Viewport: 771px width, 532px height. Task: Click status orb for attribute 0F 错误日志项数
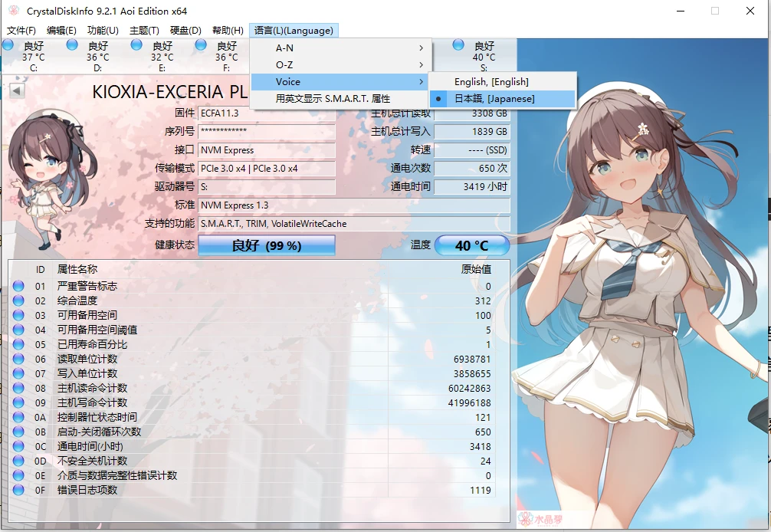(18, 490)
